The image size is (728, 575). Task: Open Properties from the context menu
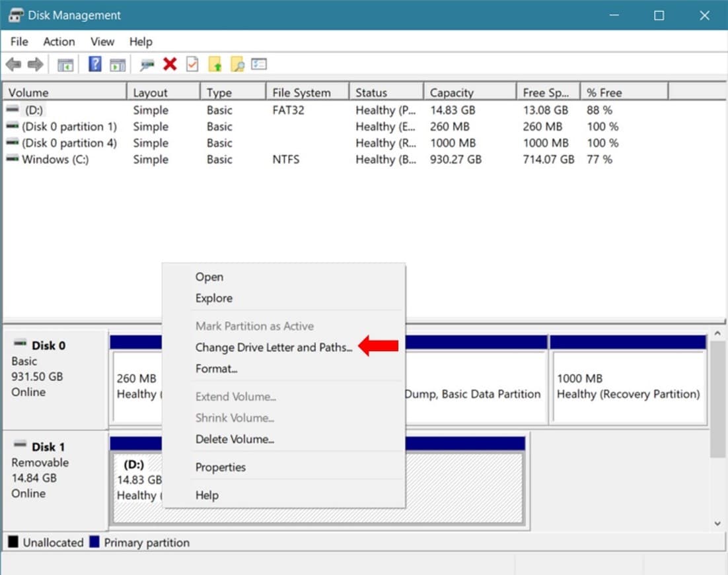click(221, 467)
